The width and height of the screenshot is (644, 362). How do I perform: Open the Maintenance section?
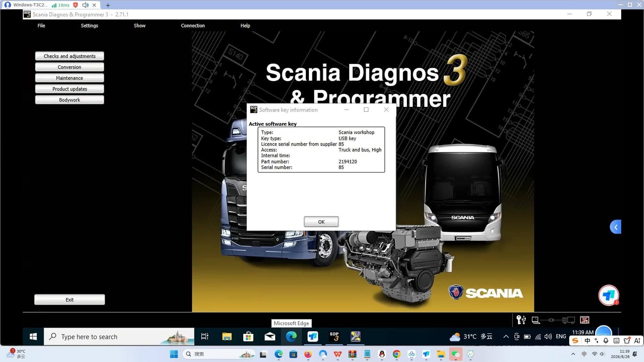coord(69,78)
